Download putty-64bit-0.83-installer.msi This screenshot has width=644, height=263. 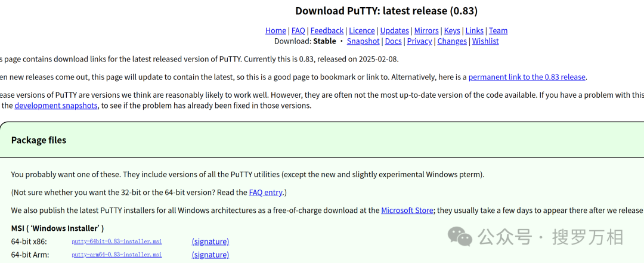(x=117, y=242)
